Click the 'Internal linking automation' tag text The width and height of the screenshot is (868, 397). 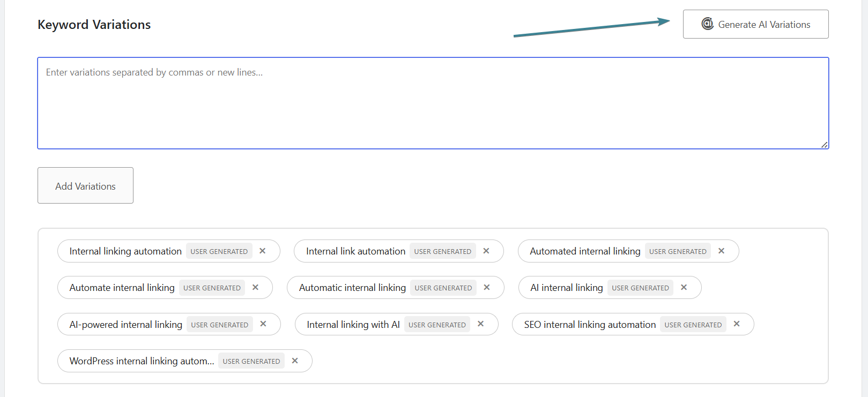(x=125, y=251)
